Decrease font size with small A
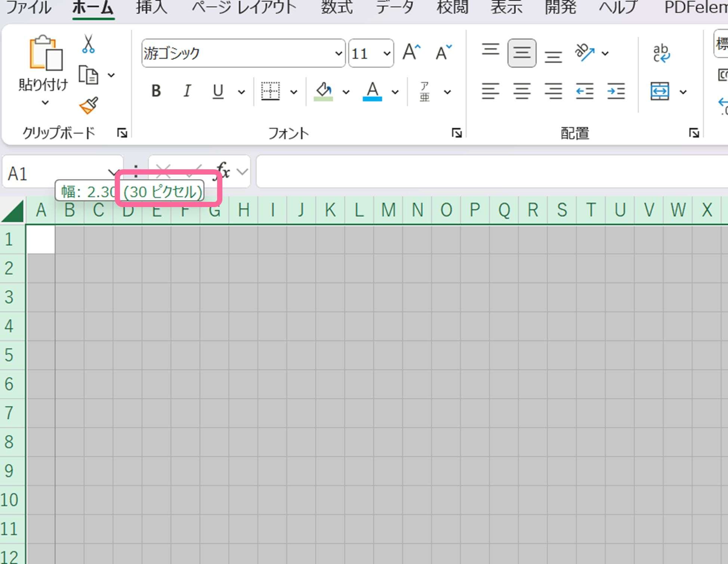 (x=444, y=52)
